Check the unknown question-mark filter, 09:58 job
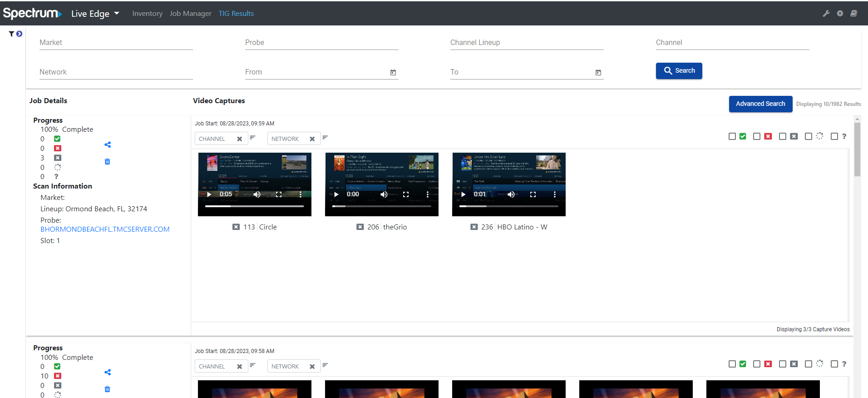The width and height of the screenshot is (868, 398). pos(834,364)
